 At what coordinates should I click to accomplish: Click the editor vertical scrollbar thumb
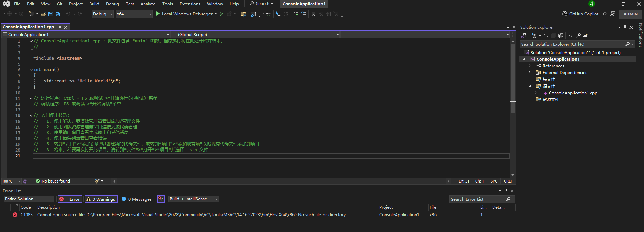(x=513, y=79)
